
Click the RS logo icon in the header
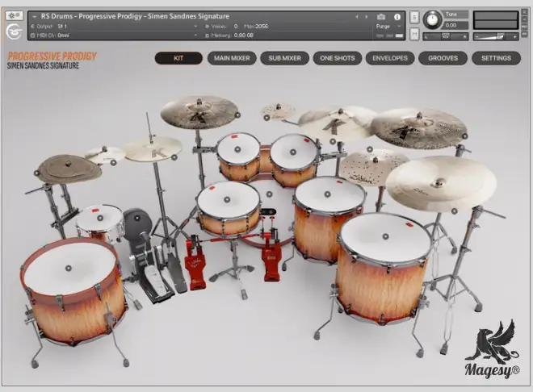[14, 31]
